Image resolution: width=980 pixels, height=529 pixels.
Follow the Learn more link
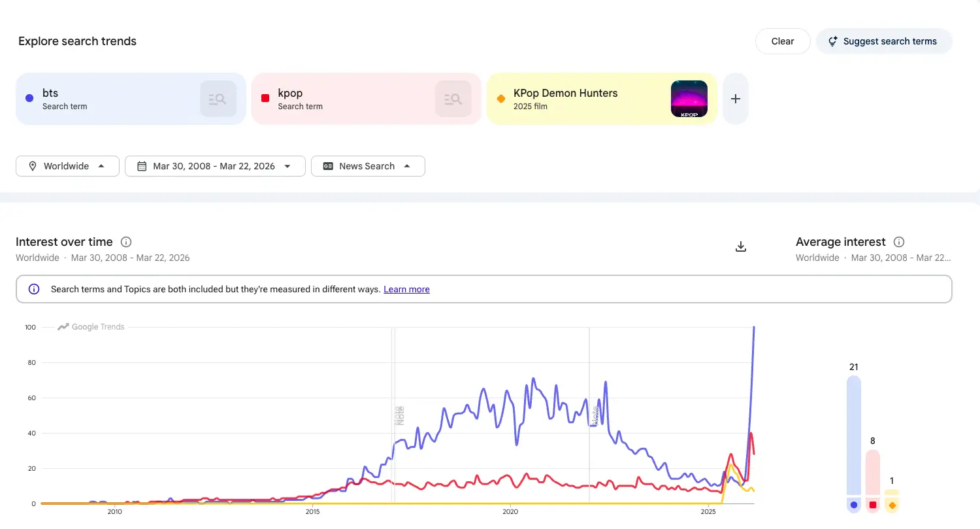pos(406,289)
